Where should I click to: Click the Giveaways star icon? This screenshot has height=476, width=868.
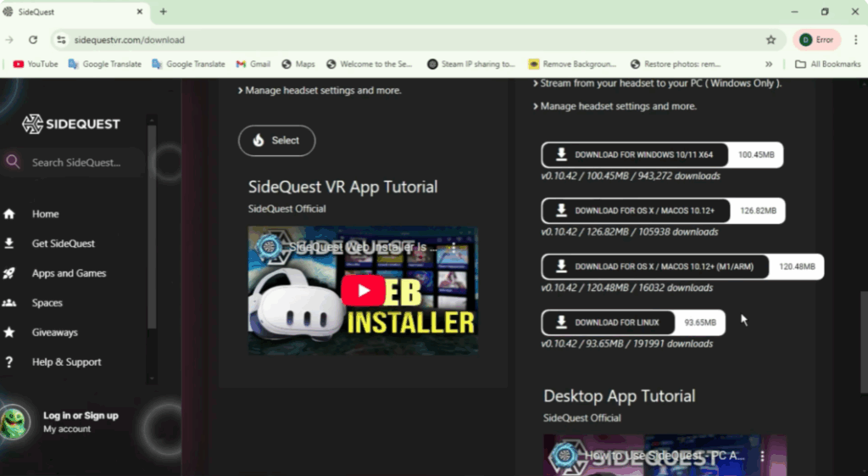click(x=9, y=333)
